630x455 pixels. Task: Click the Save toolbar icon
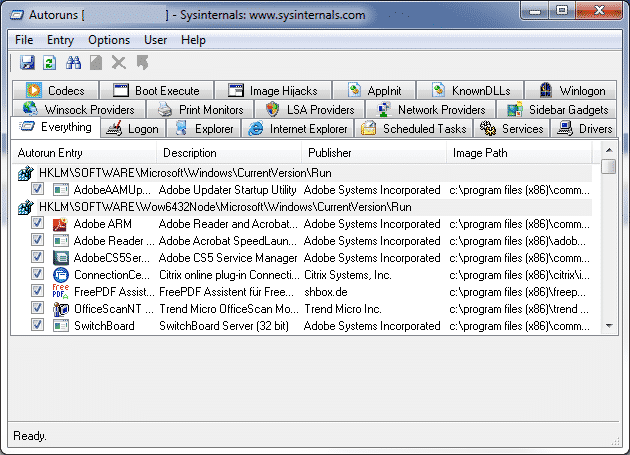coord(27,63)
